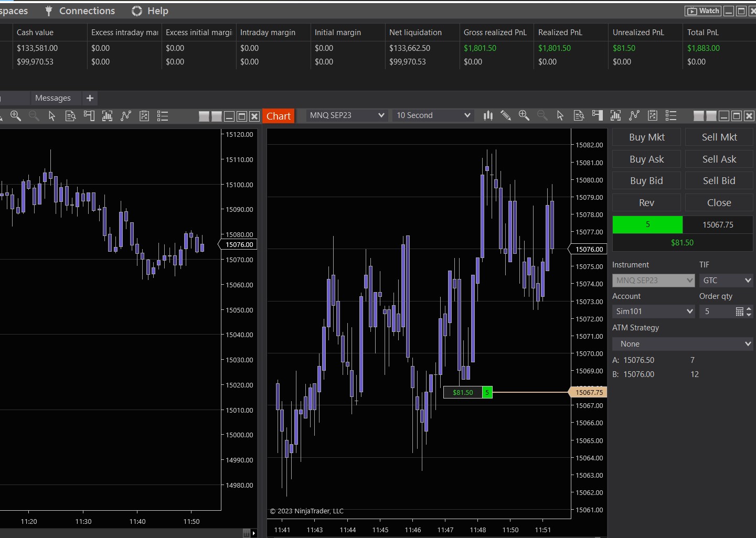Open Indicators on the MNQ chart toolbar
Viewport: 756px width, 538px height.
615,116
